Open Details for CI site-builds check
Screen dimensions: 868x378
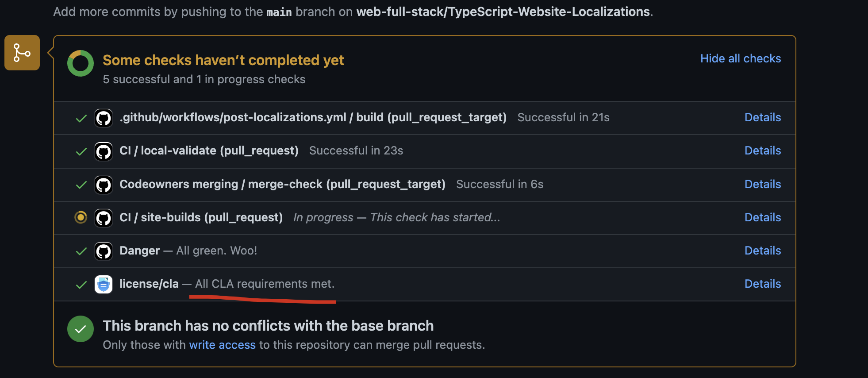click(x=763, y=217)
